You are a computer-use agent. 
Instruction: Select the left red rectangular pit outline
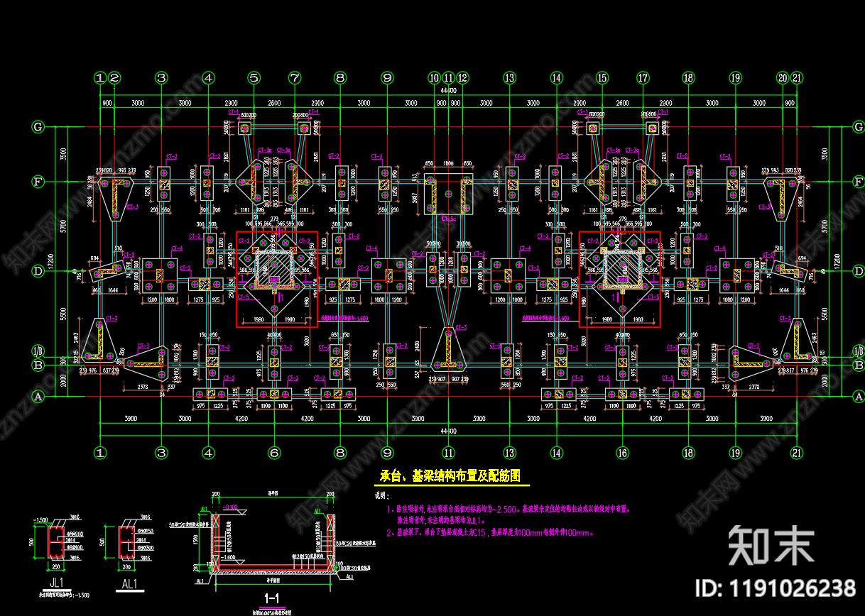click(277, 279)
